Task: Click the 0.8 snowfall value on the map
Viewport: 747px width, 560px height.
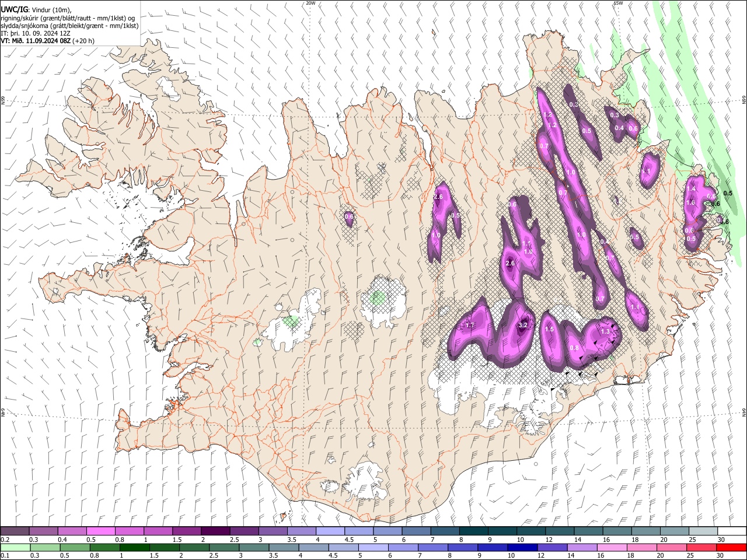Action: (574, 348)
